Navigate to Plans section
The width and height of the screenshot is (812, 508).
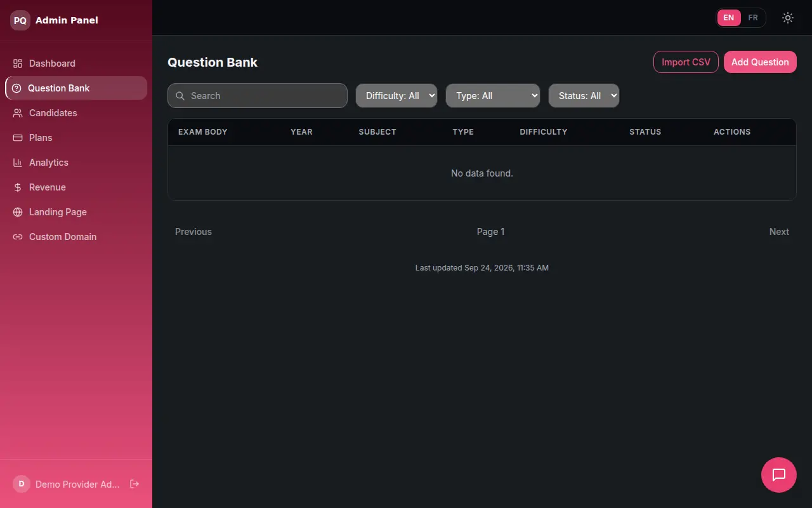click(76, 138)
